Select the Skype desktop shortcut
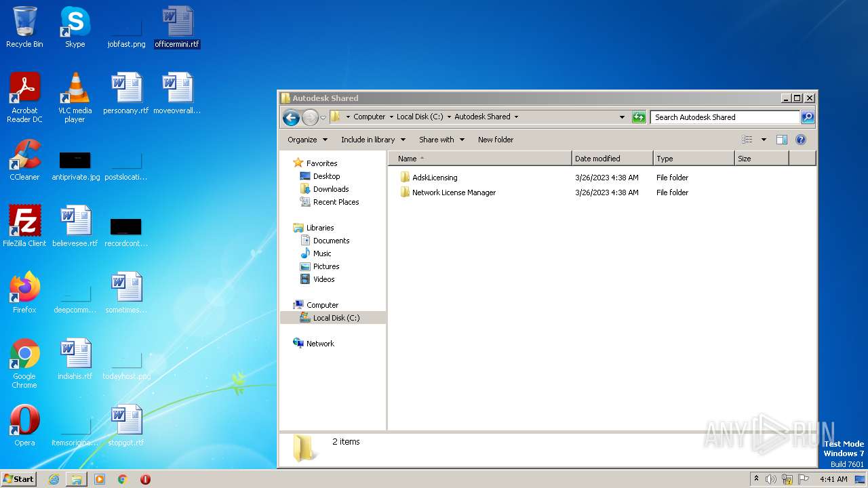 click(75, 27)
